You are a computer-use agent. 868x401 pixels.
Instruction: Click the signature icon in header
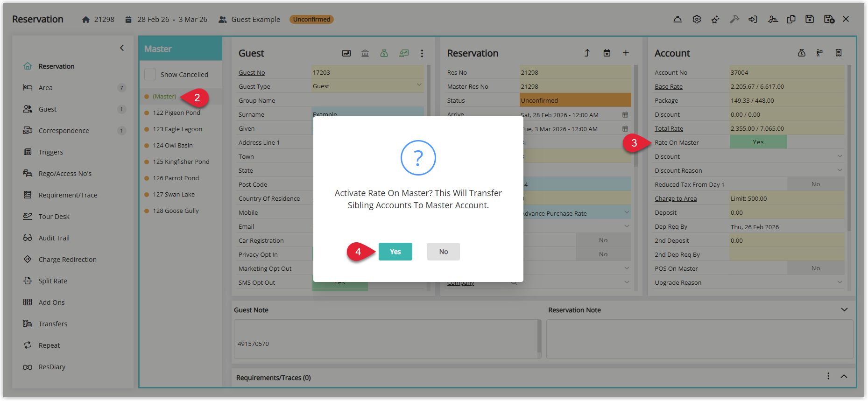pos(773,19)
